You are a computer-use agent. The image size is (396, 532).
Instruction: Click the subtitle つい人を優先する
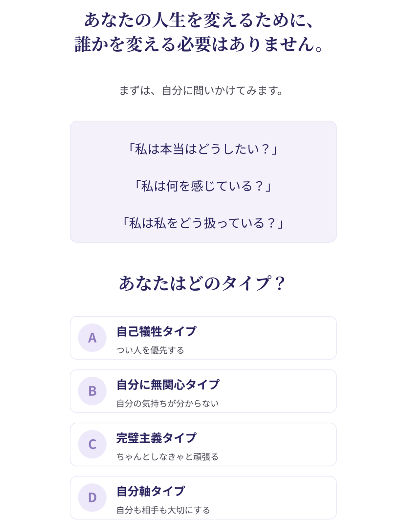pyautogui.click(x=150, y=350)
